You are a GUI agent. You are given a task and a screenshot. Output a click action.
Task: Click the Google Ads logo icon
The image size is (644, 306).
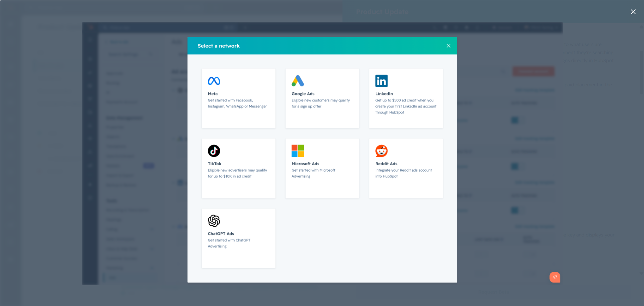coord(298,81)
